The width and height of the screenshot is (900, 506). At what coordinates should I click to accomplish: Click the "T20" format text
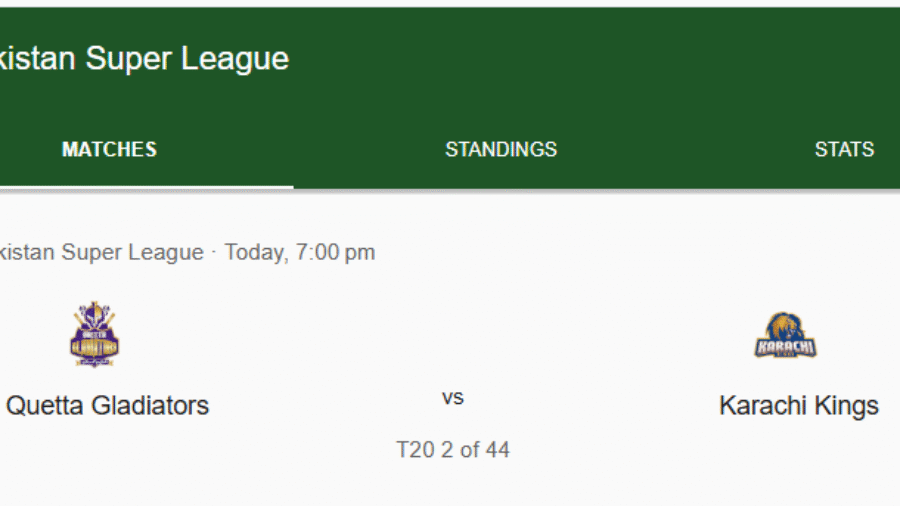(415, 450)
